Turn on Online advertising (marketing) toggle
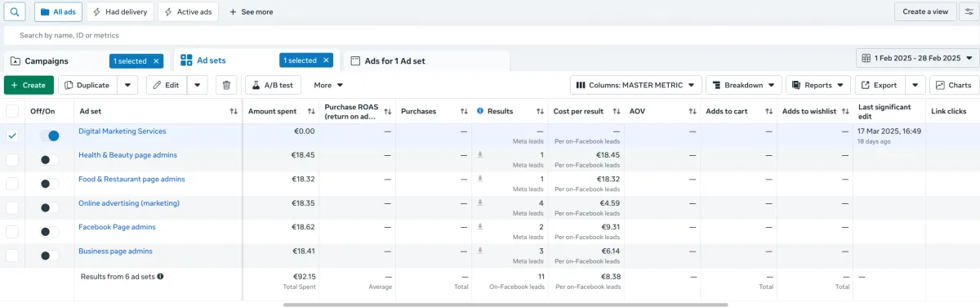 click(50, 208)
